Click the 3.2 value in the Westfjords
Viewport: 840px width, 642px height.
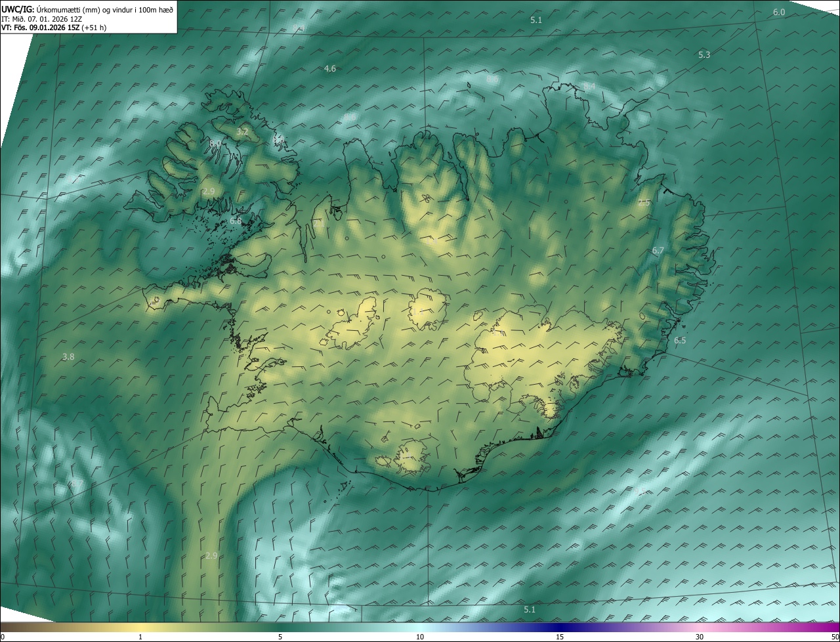pyautogui.click(x=242, y=133)
